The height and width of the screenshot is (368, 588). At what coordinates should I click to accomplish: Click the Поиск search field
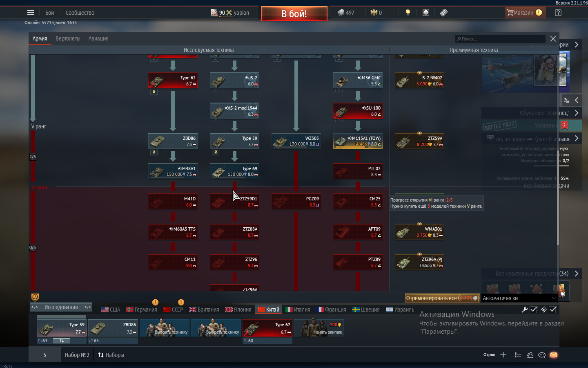[x=500, y=39]
